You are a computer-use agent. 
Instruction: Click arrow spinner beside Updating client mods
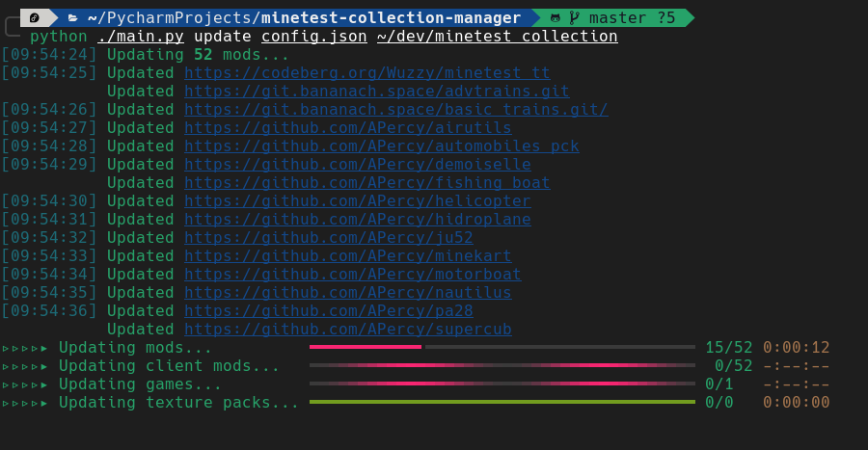pos(25,366)
